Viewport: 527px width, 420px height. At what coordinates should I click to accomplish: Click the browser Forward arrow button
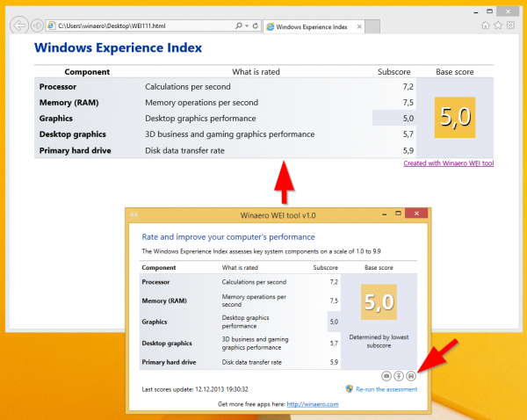click(37, 25)
